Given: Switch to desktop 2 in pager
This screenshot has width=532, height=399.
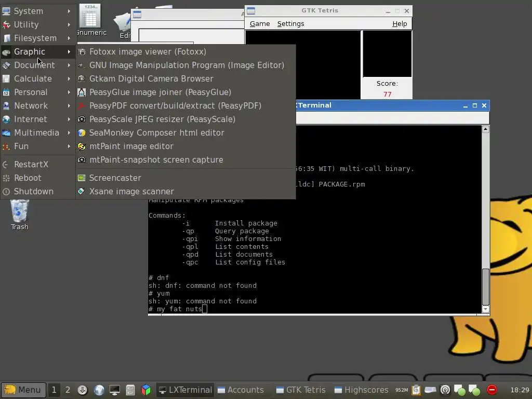Looking at the screenshot, I should pyautogui.click(x=68, y=390).
